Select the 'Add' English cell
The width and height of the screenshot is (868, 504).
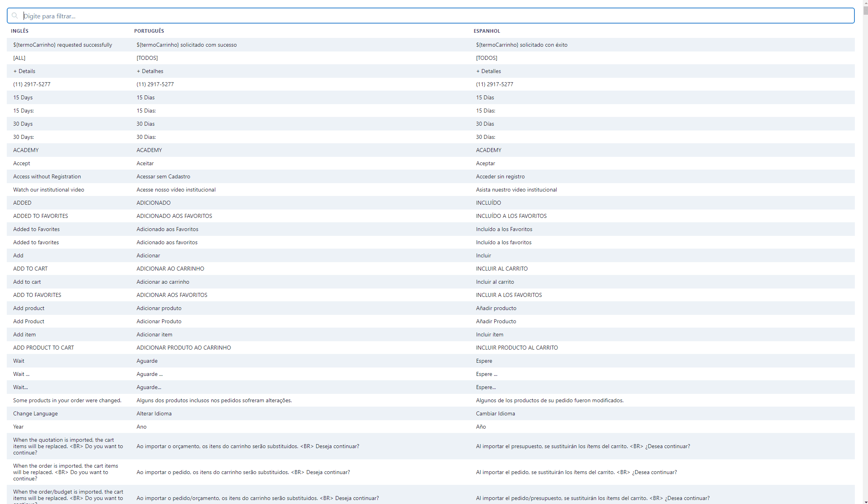[x=18, y=255]
